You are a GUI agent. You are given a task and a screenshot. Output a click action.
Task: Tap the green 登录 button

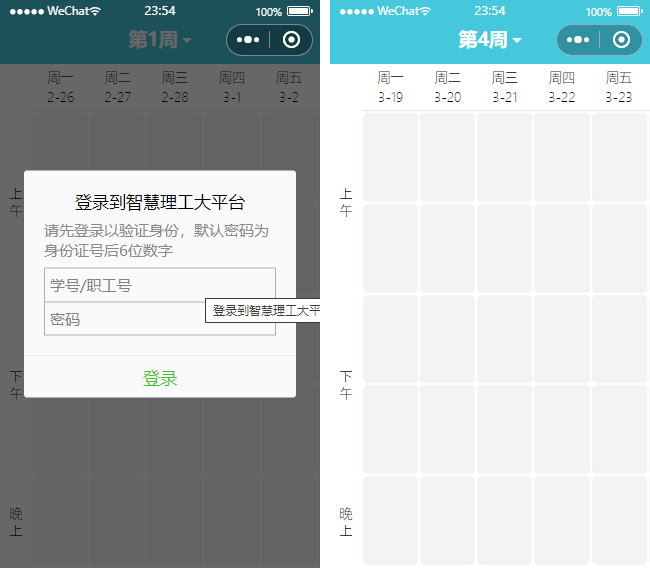[x=160, y=378]
